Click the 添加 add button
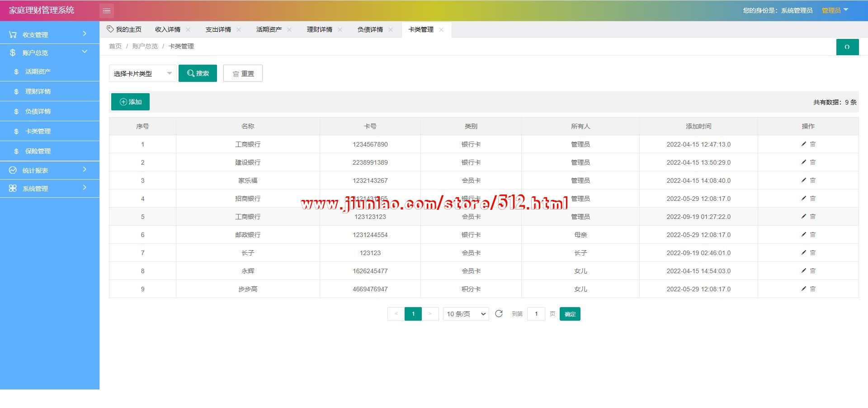This screenshot has height=408, width=868. pos(130,102)
